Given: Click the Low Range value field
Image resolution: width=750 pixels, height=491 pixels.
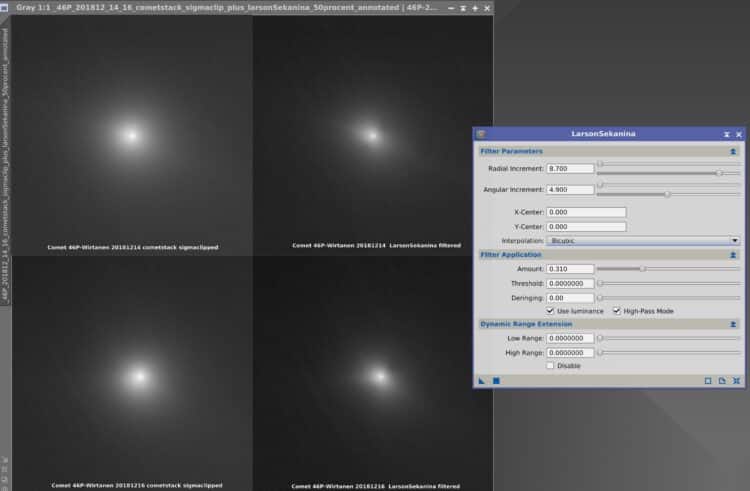Looking at the screenshot, I should coord(570,338).
